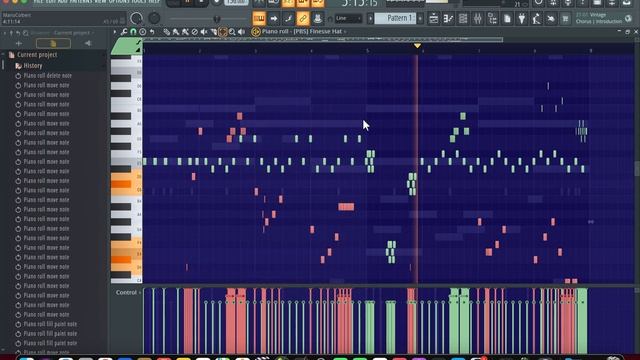Toggle the multilink to controllers button
Image resolution: width=640 pixels, height=360 pixels.
pyautogui.click(x=303, y=18)
